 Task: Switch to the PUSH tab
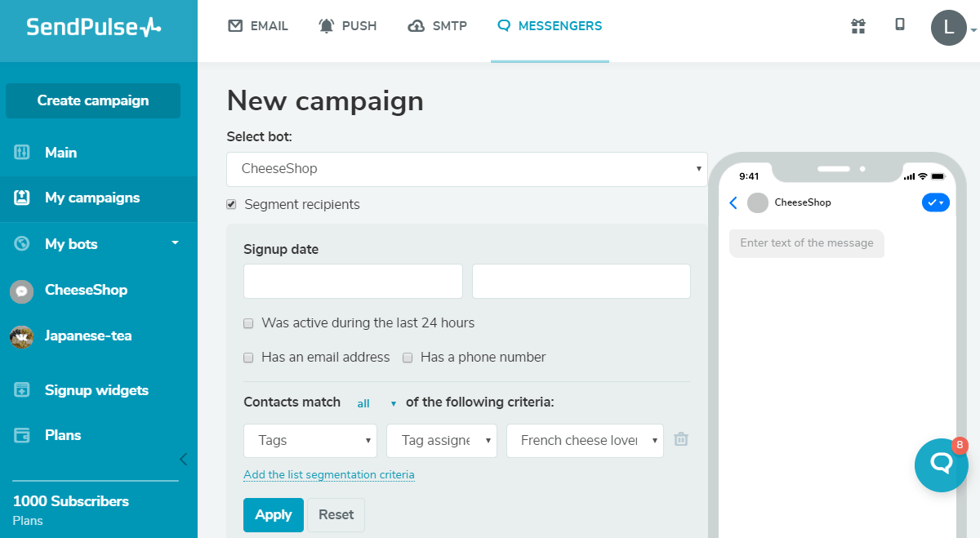(x=348, y=25)
